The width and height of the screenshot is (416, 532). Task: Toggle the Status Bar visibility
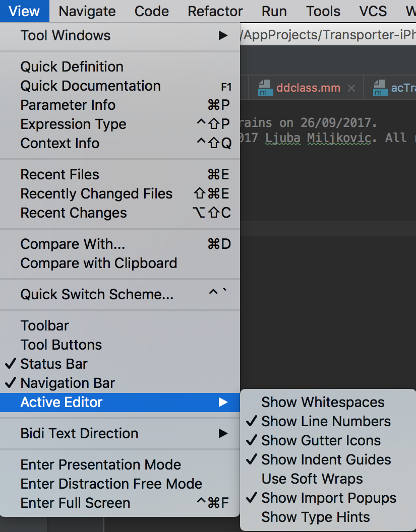tap(54, 364)
